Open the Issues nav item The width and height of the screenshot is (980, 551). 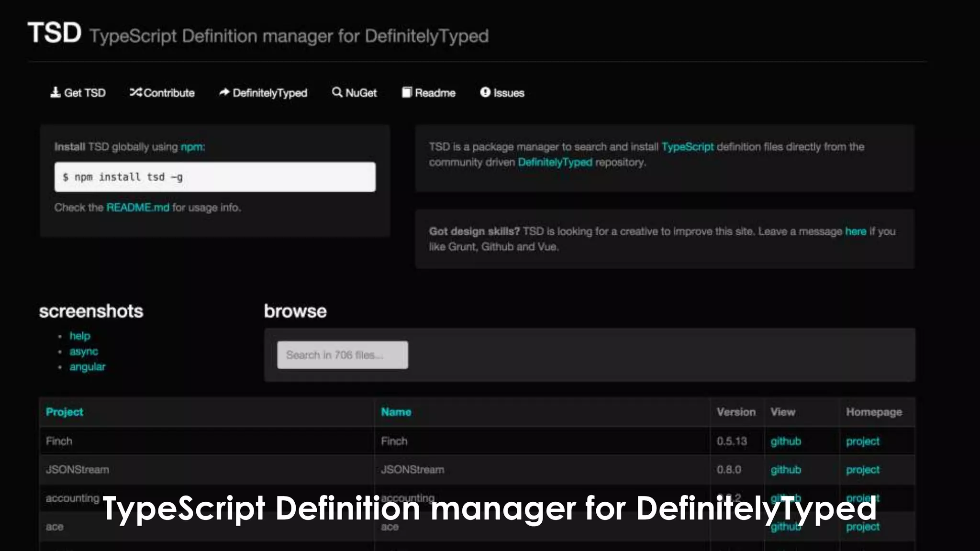[509, 93]
